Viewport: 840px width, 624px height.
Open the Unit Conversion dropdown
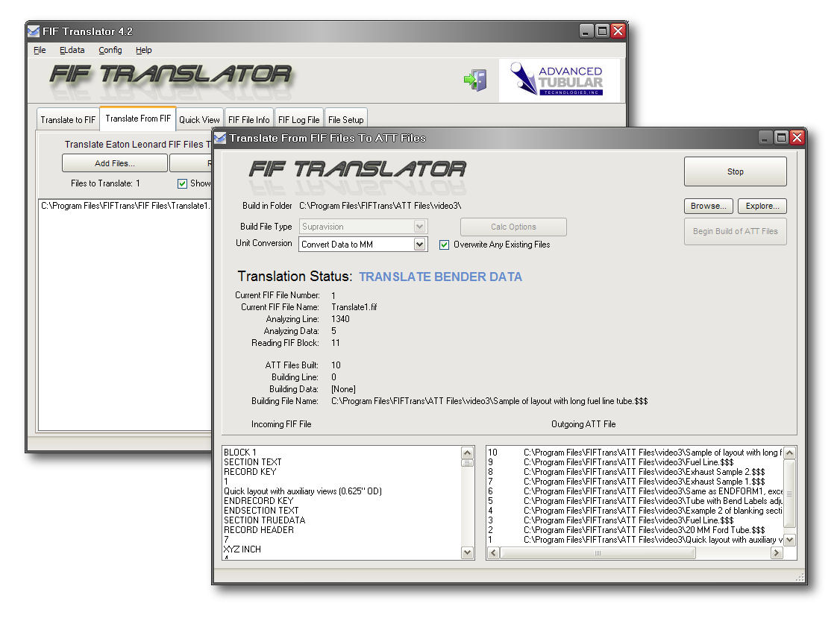419,245
